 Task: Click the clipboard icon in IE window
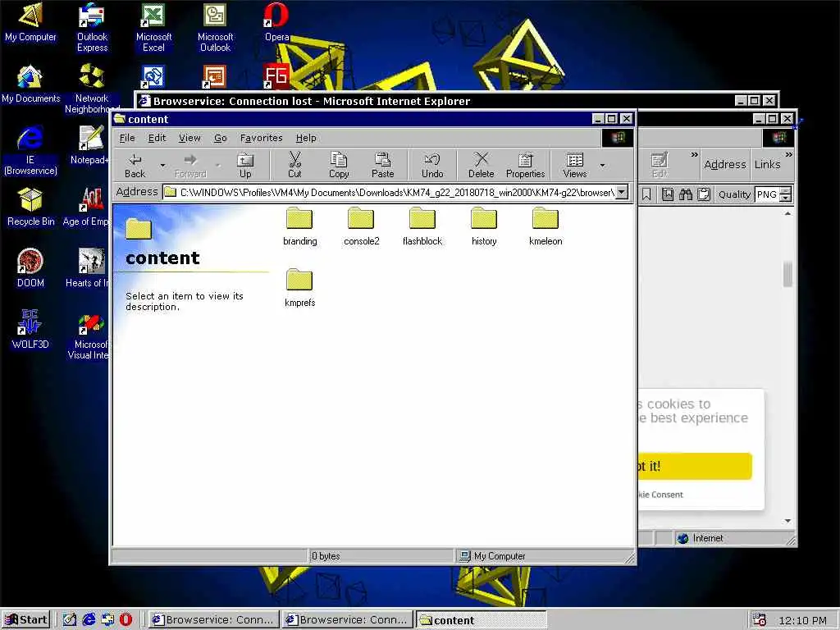(704, 194)
